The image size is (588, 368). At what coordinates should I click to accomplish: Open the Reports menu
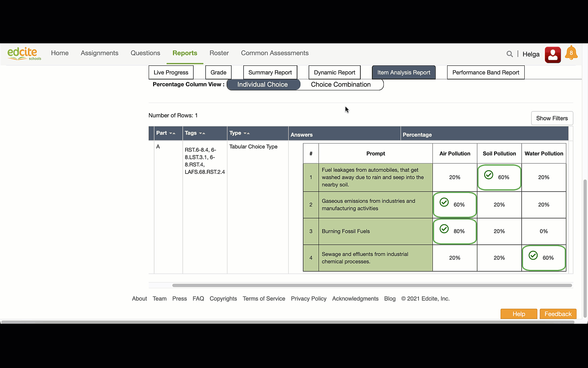(185, 53)
